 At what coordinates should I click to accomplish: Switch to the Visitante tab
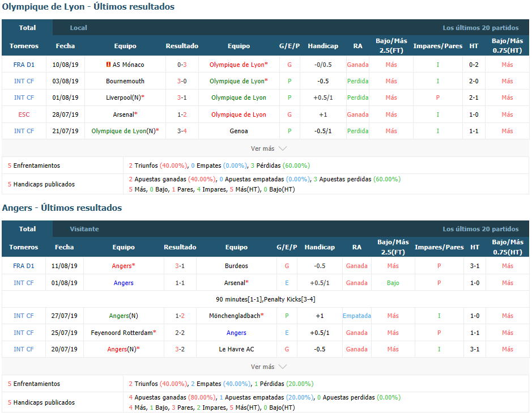(x=84, y=229)
